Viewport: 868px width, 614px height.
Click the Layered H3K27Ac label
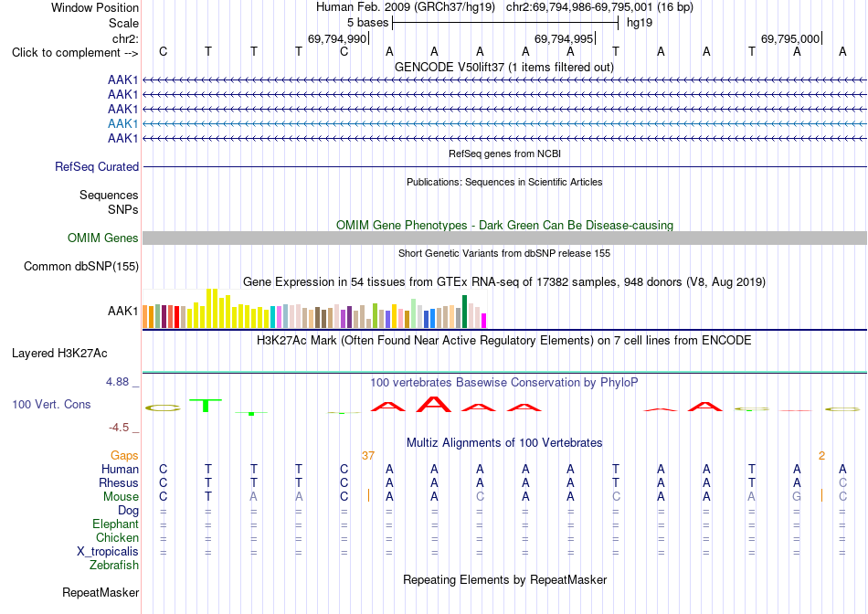click(x=59, y=354)
